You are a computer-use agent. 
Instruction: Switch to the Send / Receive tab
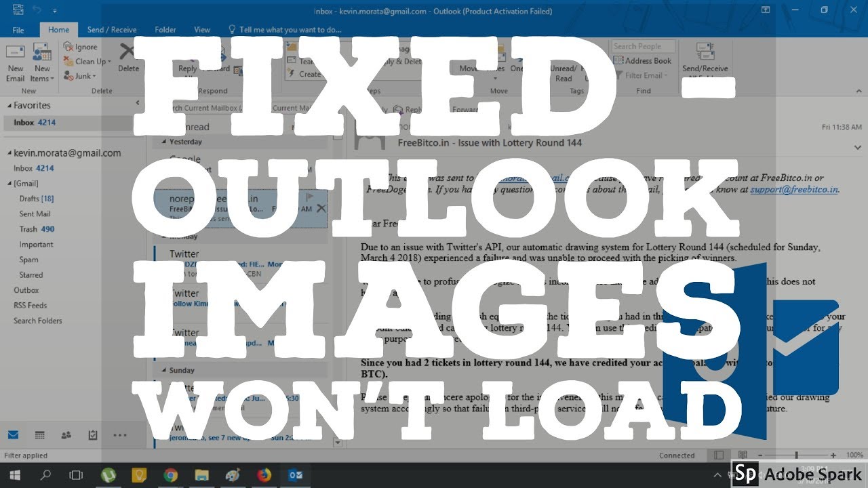[x=112, y=30]
